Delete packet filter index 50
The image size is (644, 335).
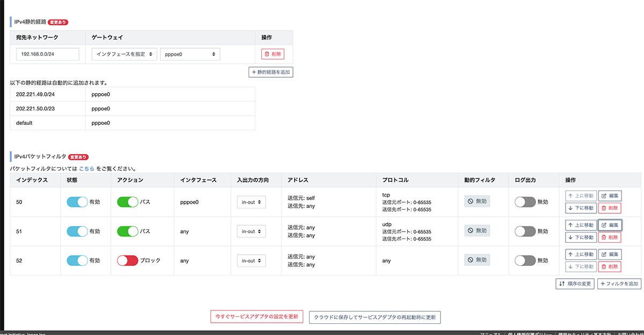(610, 208)
